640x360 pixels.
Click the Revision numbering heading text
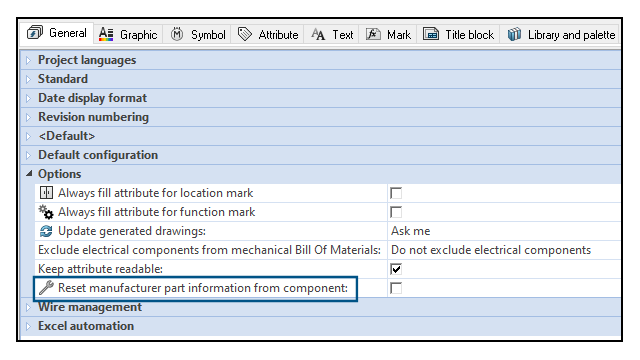tap(93, 117)
